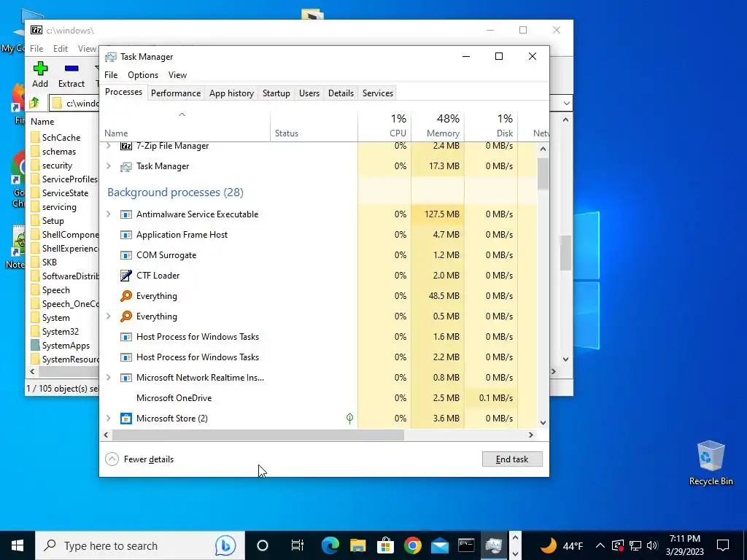The width and height of the screenshot is (747, 560).
Task: Click the Task Manager horizontal scrollbar thumb
Action: [x=258, y=435]
